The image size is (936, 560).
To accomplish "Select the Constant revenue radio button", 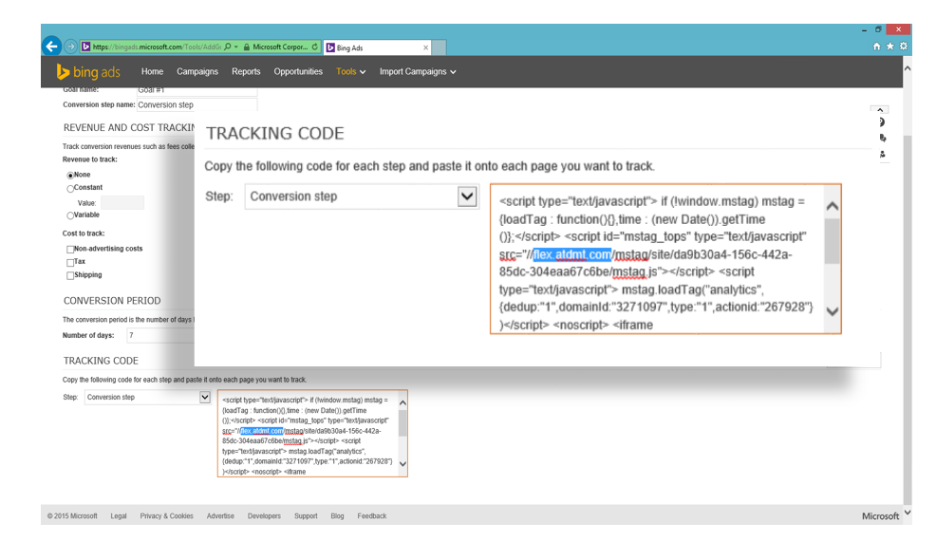I will point(70,189).
